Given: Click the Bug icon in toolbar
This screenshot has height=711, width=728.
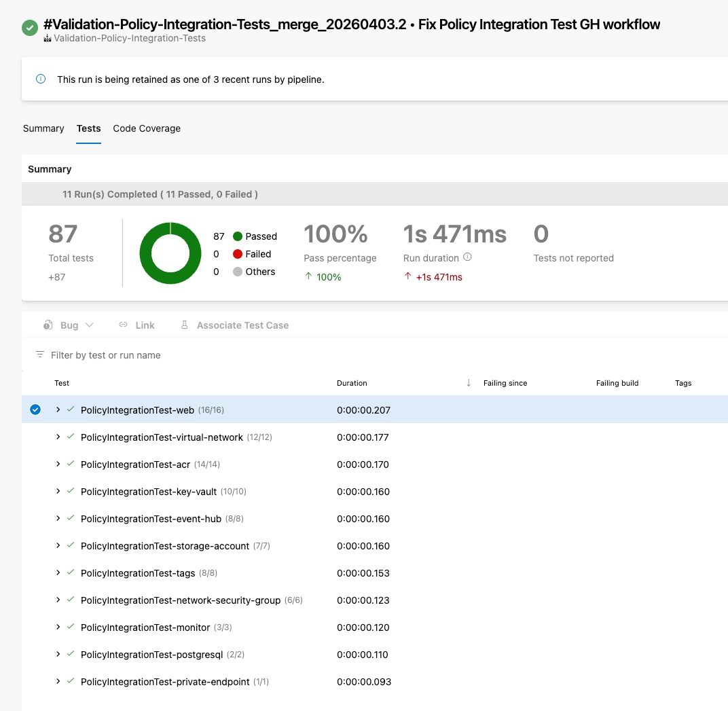Looking at the screenshot, I should [x=48, y=325].
